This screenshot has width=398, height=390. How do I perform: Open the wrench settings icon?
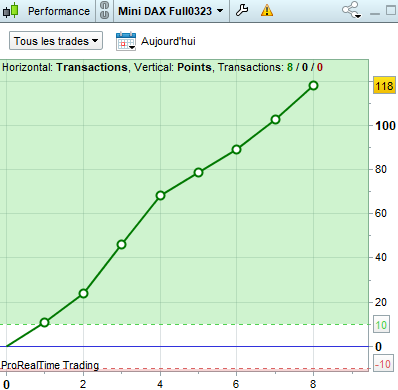(242, 10)
